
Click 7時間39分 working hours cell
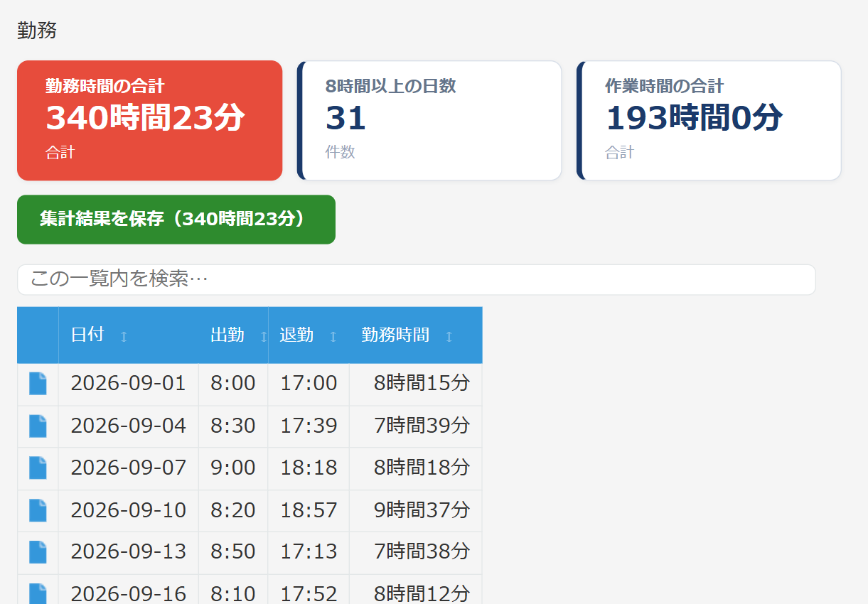click(416, 426)
